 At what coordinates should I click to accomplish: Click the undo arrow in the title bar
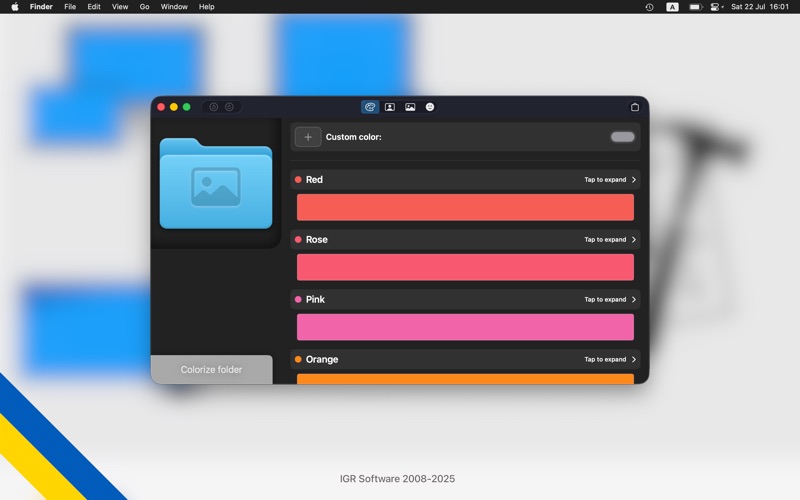pyautogui.click(x=214, y=107)
